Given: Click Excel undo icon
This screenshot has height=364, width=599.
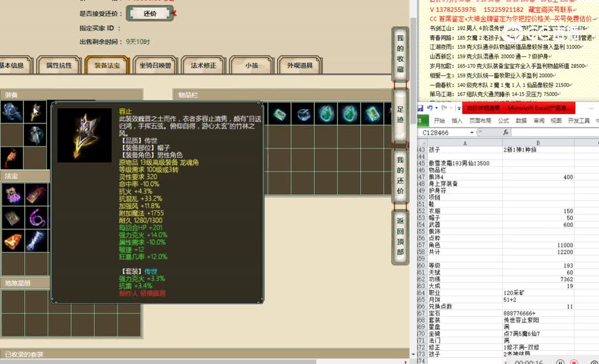Looking at the screenshot, I should [x=430, y=108].
